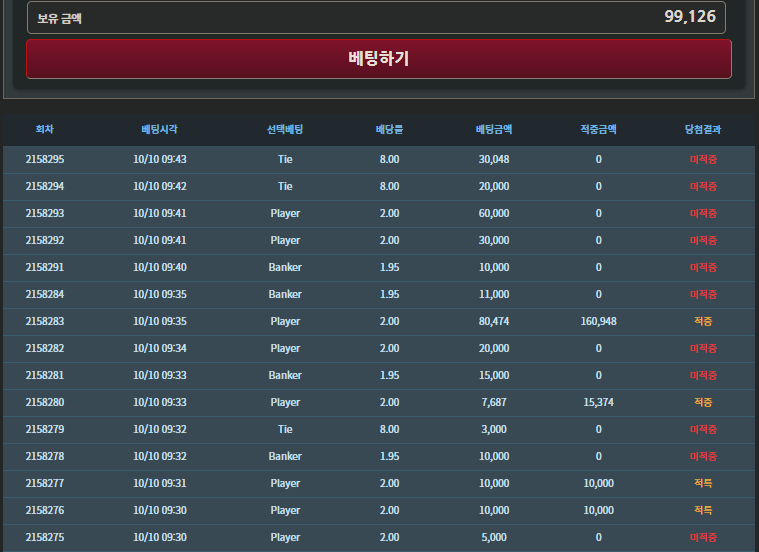Select round number 2158292
This screenshot has width=759, height=552.
point(45,240)
